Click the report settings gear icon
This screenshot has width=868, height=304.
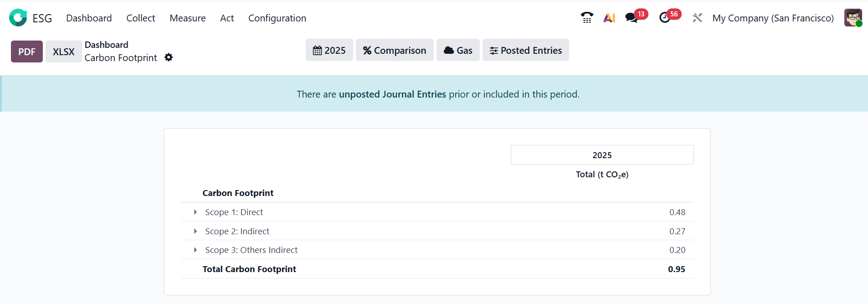pyautogui.click(x=169, y=57)
